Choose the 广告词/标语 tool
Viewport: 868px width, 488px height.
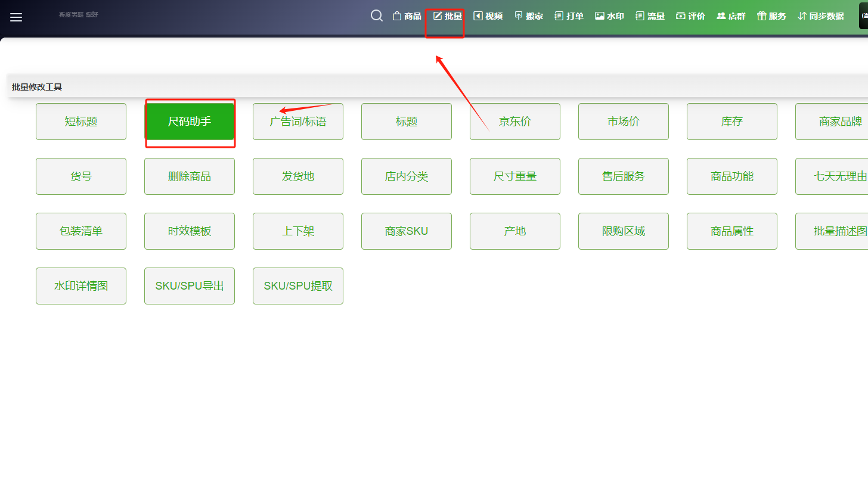point(298,122)
